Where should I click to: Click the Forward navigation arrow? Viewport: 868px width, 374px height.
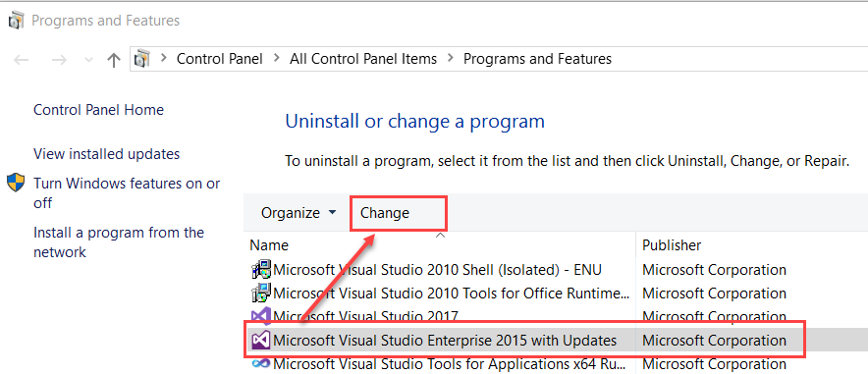(x=59, y=60)
